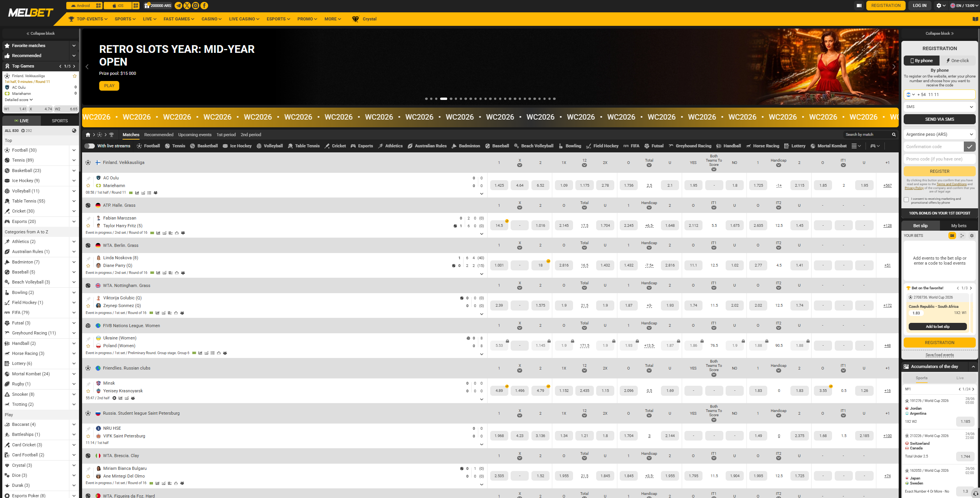Click SEND VIA SMS button
The width and height of the screenshot is (980, 498).
click(939, 119)
